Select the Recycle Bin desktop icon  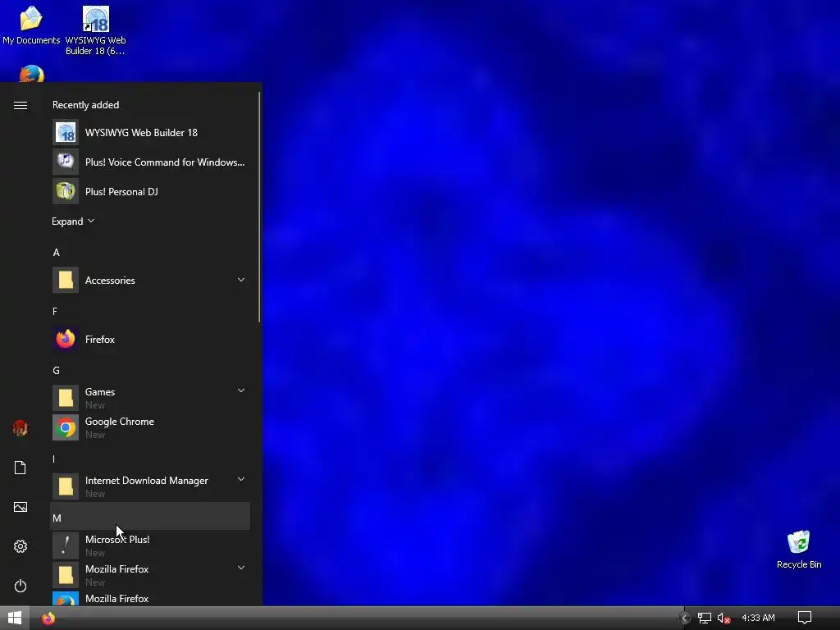(799, 550)
